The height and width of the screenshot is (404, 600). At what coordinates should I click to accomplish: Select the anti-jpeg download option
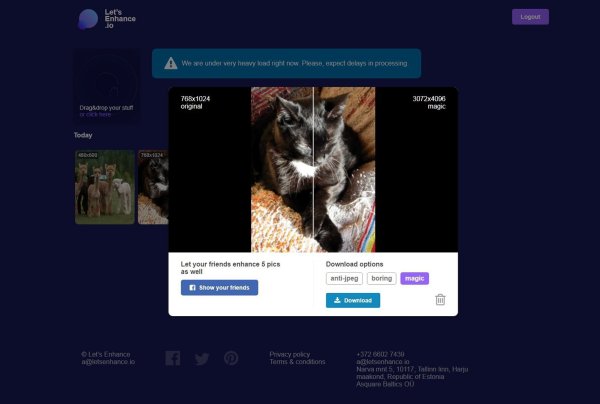coord(344,278)
